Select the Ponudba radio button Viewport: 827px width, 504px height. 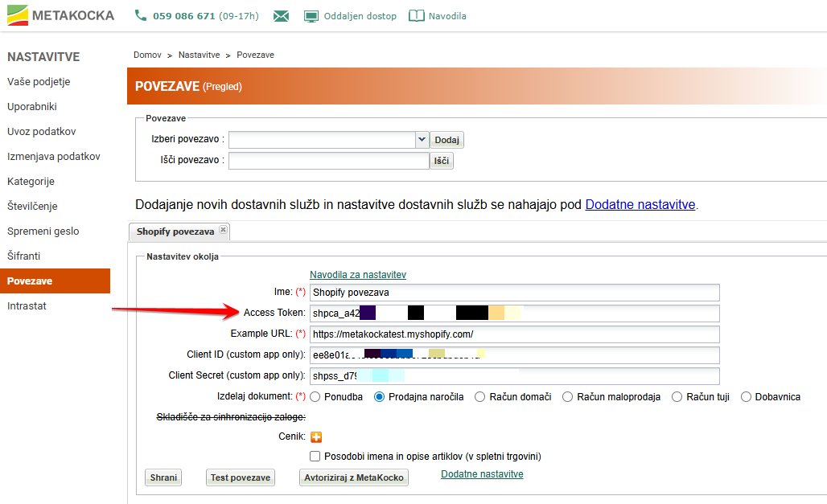coord(315,397)
